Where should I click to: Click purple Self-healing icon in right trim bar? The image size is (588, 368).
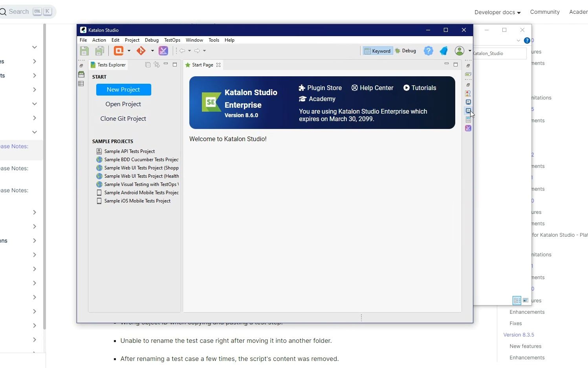point(468,128)
